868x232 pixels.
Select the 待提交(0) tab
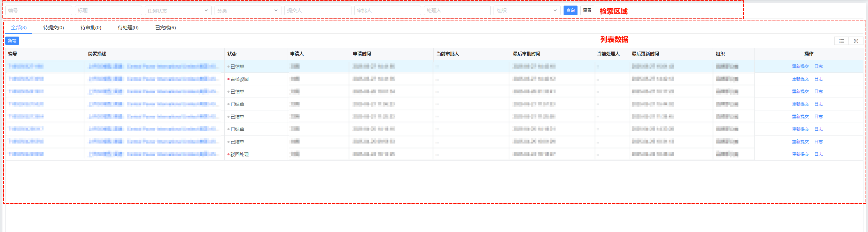pyautogui.click(x=54, y=28)
